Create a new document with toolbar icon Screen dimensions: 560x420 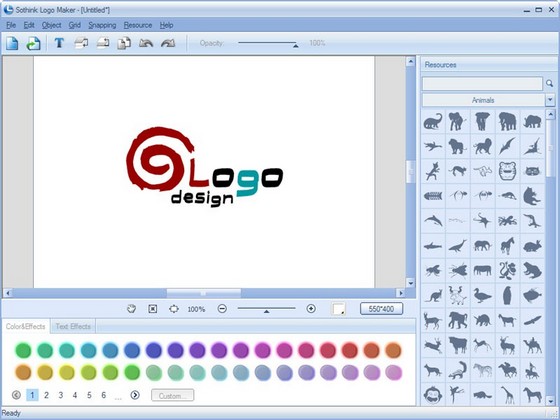pos(12,44)
